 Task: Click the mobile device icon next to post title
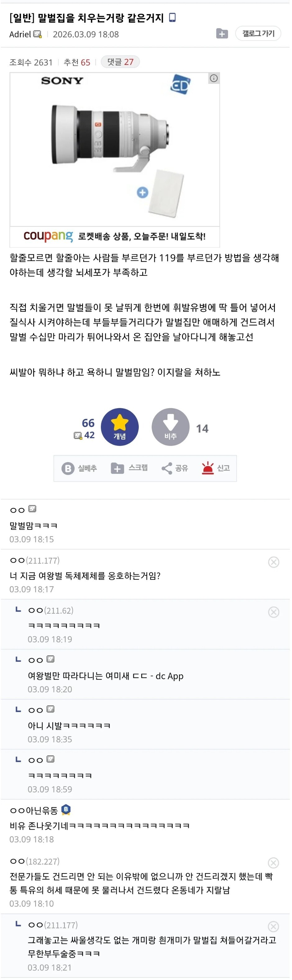point(172,17)
